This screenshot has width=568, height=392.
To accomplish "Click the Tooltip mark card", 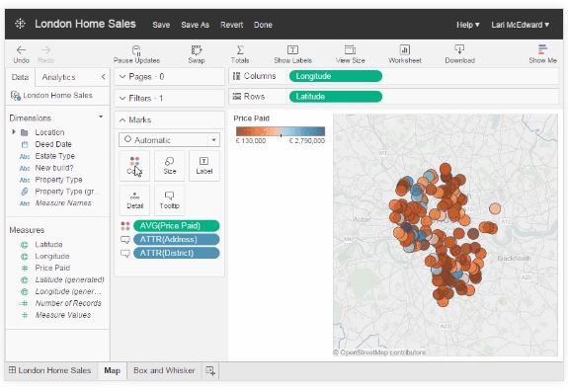I will pos(169,200).
